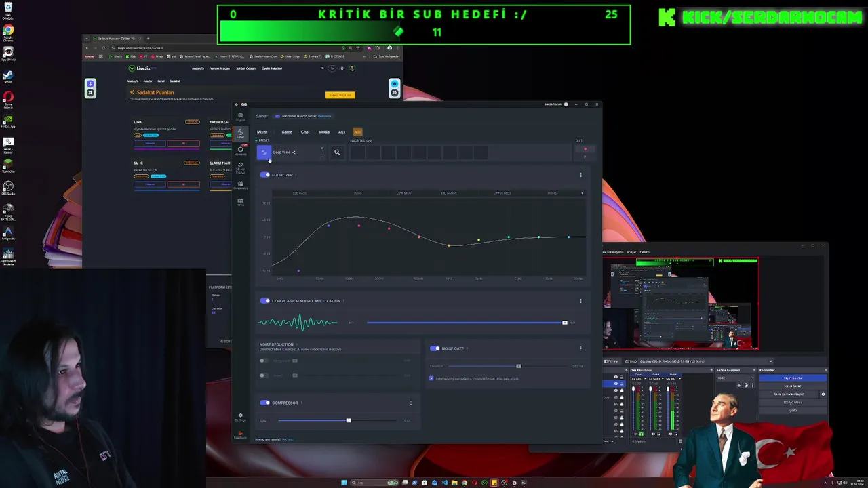868x488 pixels.
Task: Toggle disabled Background noise reduction switch
Action: pos(264,361)
